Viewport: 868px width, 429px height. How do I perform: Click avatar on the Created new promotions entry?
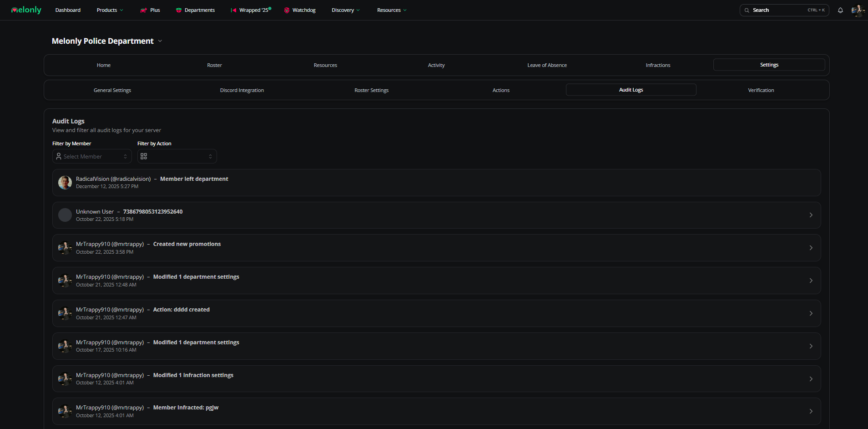[x=65, y=248]
